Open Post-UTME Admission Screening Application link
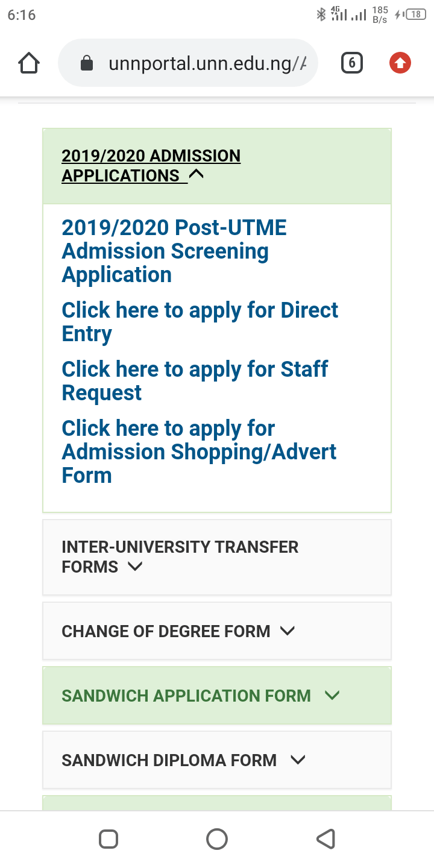434x868 pixels. [x=174, y=251]
